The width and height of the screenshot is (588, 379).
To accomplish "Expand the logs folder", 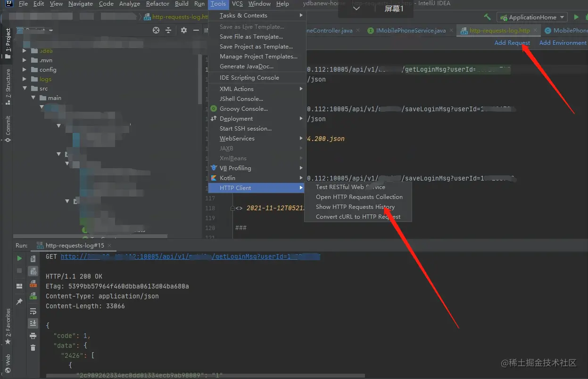I will click(25, 79).
